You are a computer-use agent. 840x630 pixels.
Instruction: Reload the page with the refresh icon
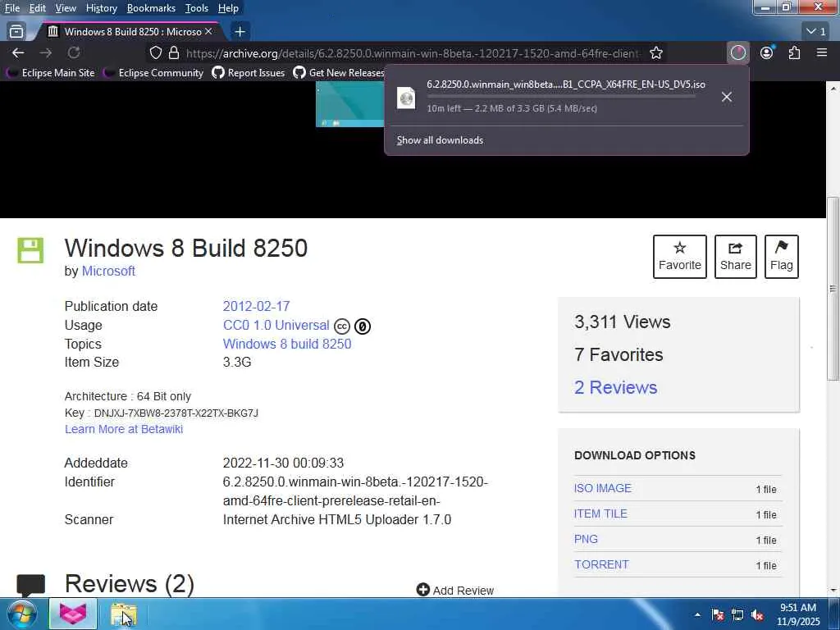point(74,52)
